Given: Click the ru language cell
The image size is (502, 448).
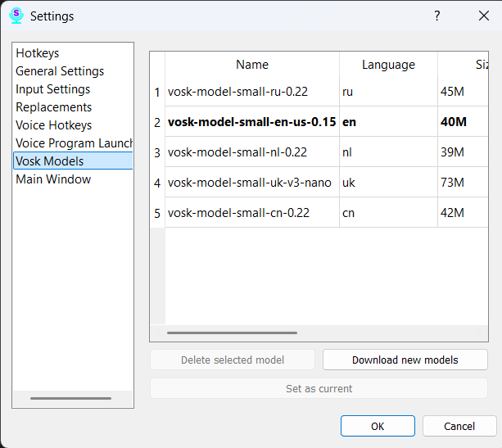Looking at the screenshot, I should pyautogui.click(x=388, y=92).
